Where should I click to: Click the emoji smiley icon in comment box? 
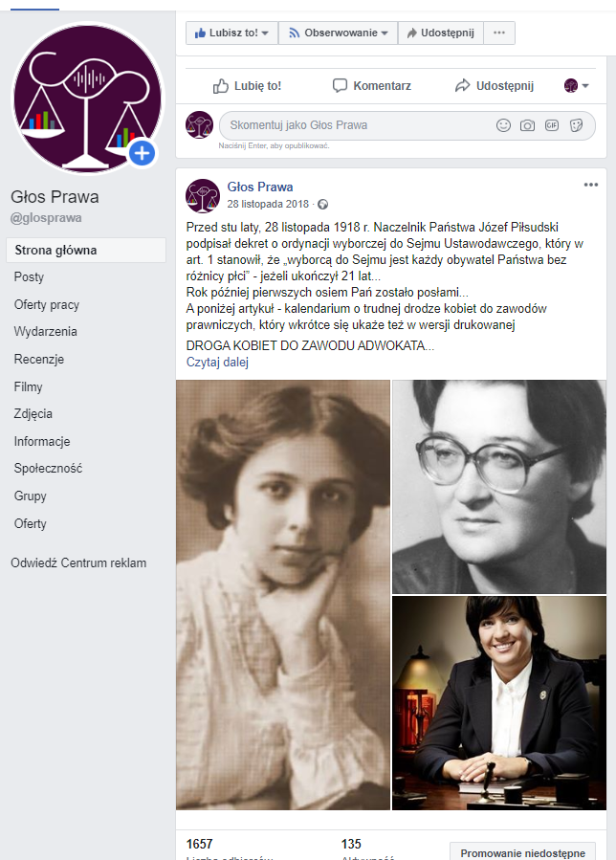tap(503, 125)
